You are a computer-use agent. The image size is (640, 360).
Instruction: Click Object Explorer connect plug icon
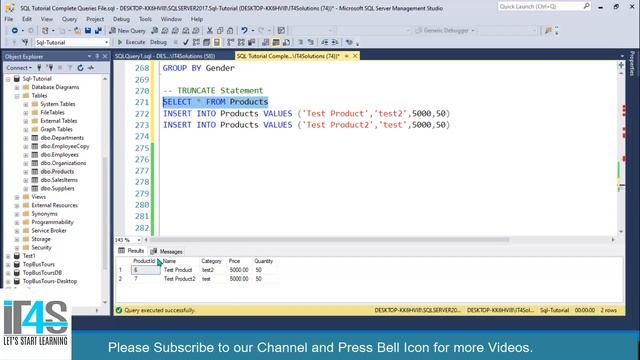[40, 68]
